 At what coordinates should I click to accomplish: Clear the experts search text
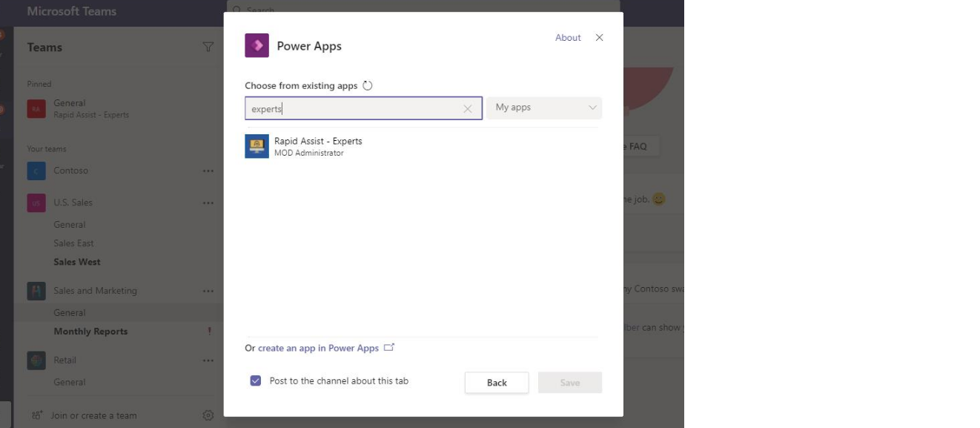tap(467, 108)
